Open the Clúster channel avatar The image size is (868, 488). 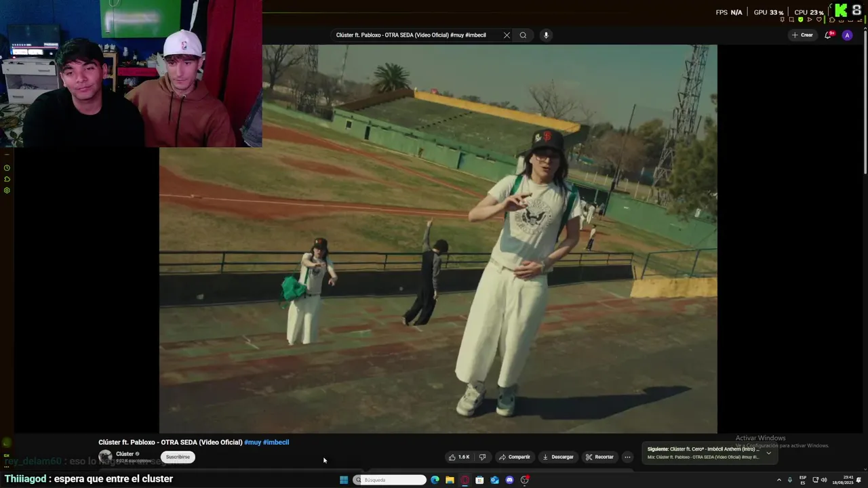(105, 457)
